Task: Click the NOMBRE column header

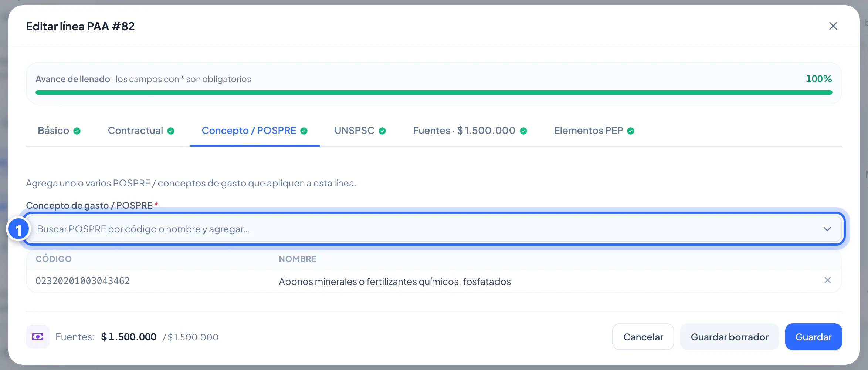Action: tap(298, 259)
